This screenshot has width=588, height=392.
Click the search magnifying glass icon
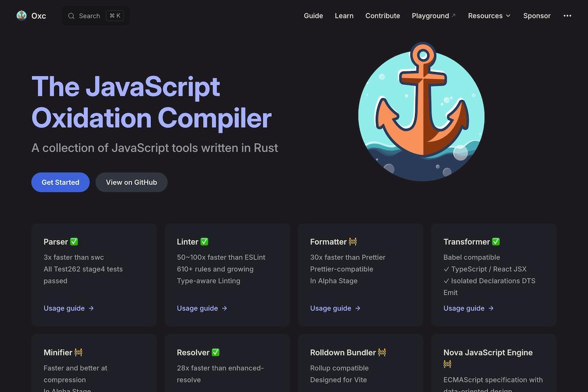71,15
